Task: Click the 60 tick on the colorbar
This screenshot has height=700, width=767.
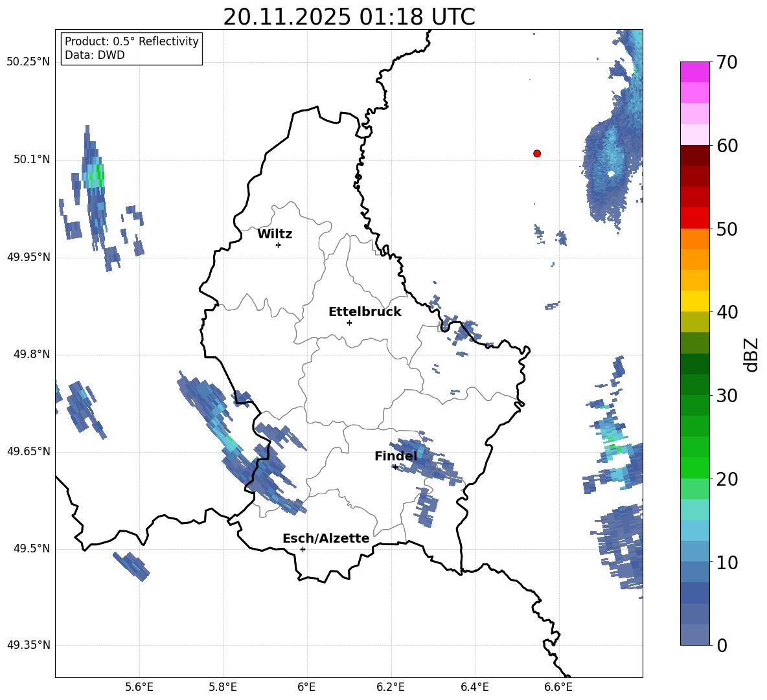Action: point(727,146)
